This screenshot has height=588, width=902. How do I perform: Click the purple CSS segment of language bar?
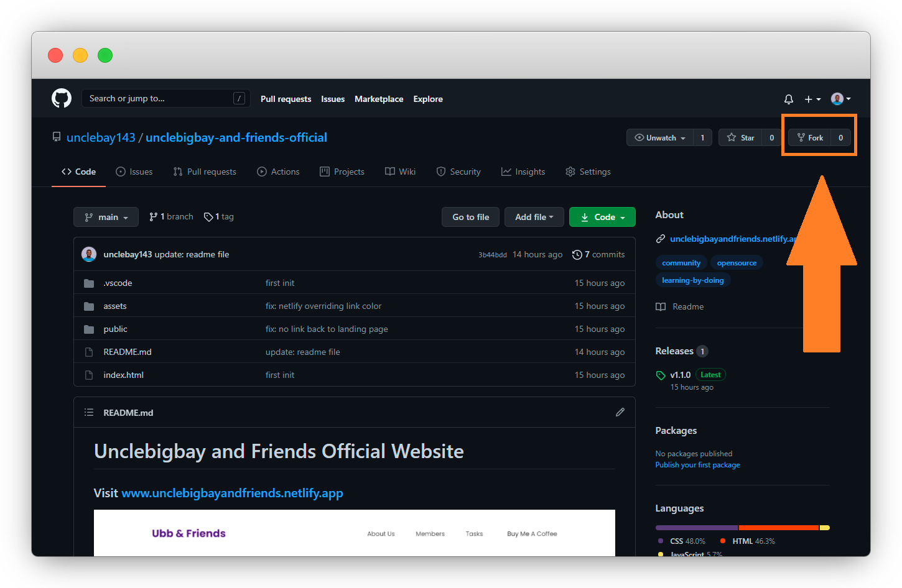pos(697,528)
